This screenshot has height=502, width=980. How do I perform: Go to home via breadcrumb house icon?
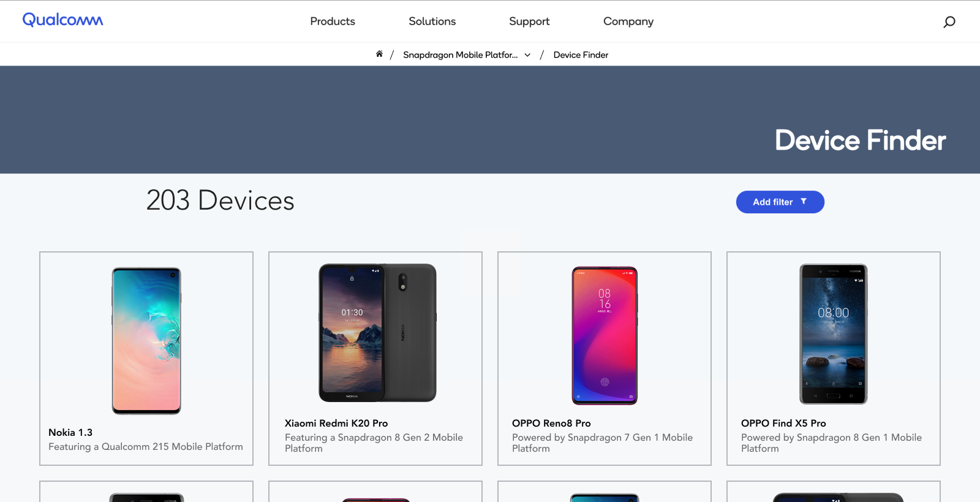pos(379,54)
